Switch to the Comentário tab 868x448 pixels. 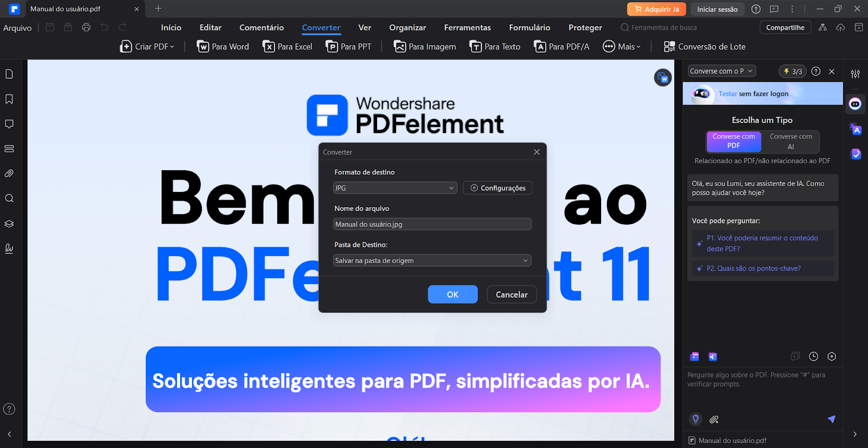pos(261,27)
